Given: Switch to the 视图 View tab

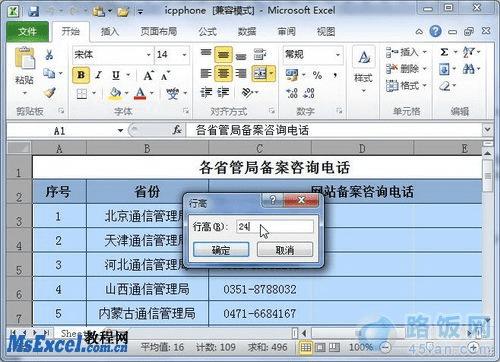Looking at the screenshot, I should coord(326,32).
